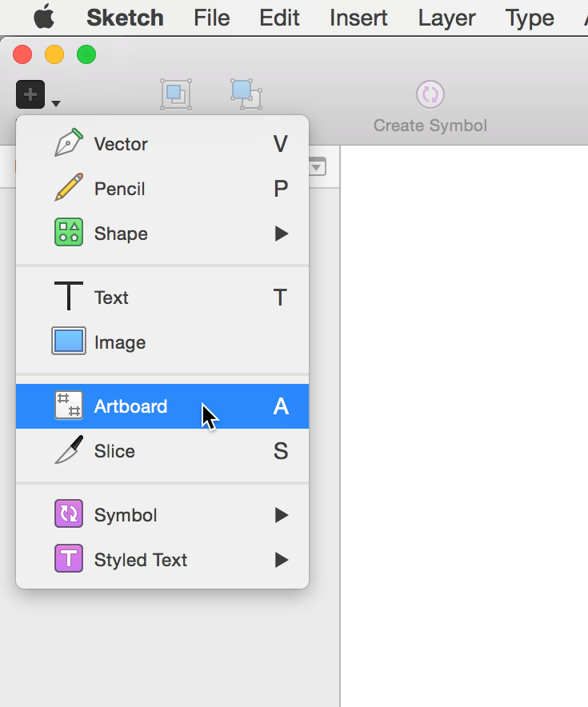Choose the Slice knife icon
Screen dimensions: 588x707
[x=69, y=451]
